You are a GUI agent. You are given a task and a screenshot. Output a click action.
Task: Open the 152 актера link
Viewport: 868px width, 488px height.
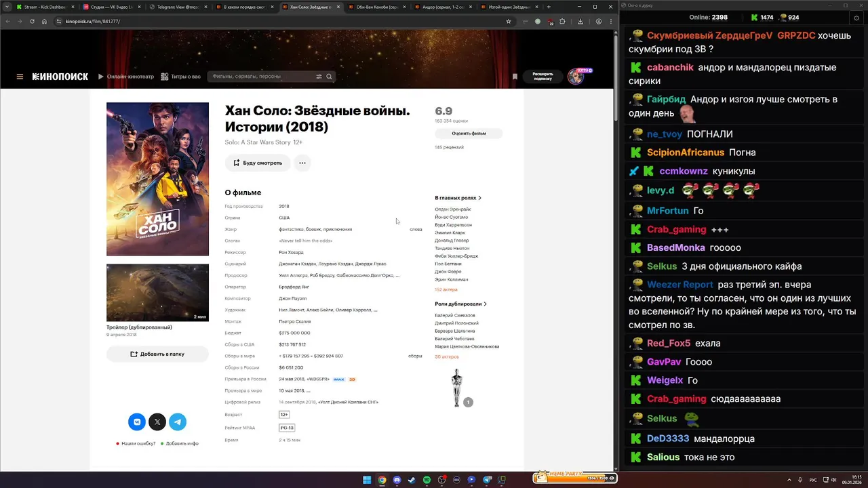click(446, 289)
